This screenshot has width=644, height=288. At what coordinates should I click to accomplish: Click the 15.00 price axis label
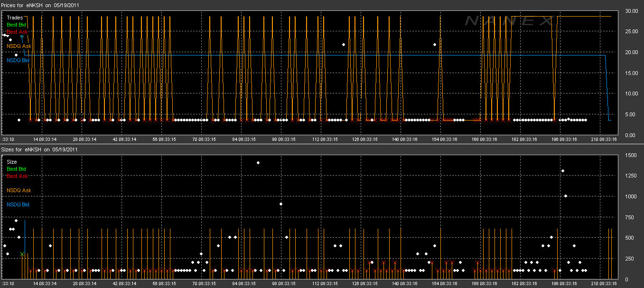click(x=631, y=73)
